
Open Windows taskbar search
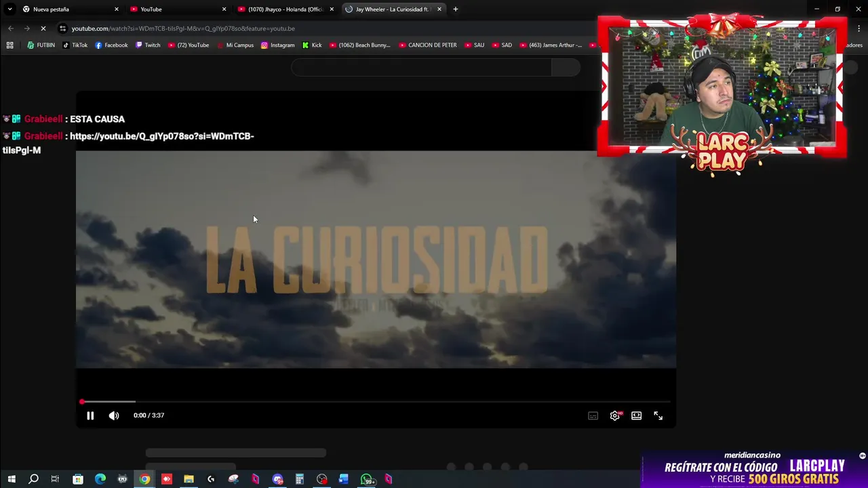click(x=33, y=479)
